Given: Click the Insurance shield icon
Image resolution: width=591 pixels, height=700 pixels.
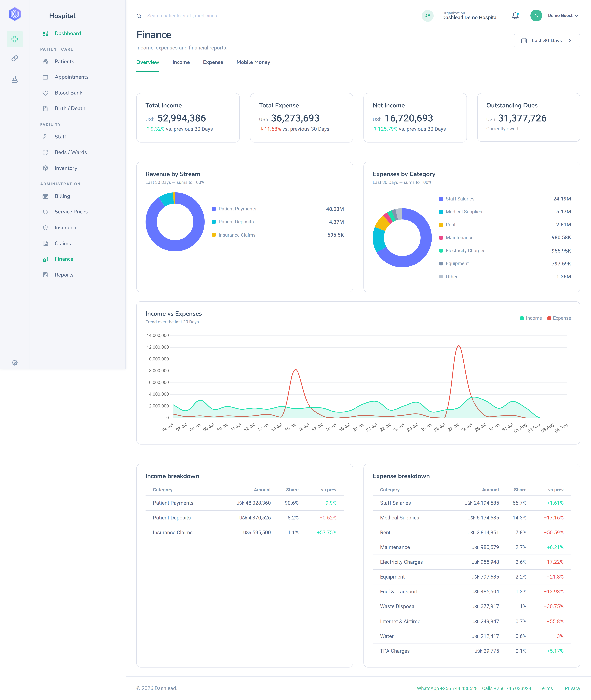Looking at the screenshot, I should click(46, 228).
